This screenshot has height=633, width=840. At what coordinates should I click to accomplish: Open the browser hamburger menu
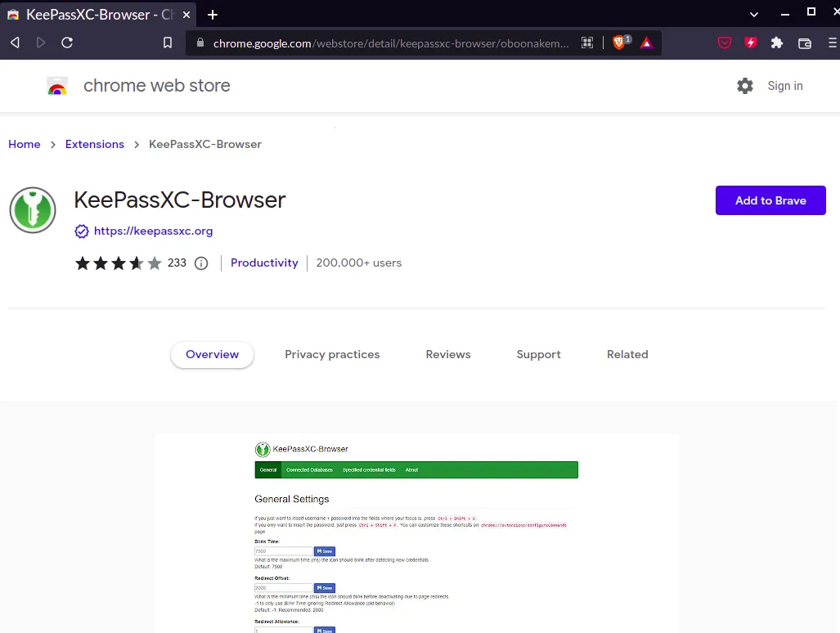click(x=833, y=43)
